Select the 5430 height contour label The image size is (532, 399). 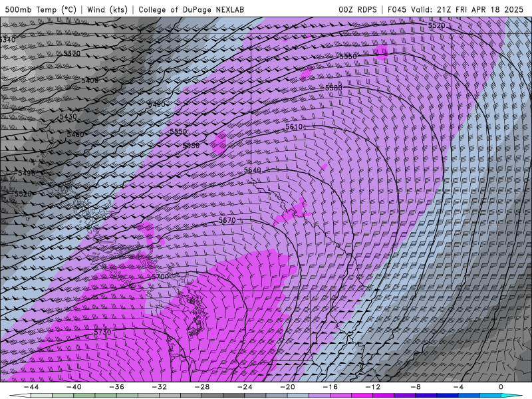tap(68, 117)
